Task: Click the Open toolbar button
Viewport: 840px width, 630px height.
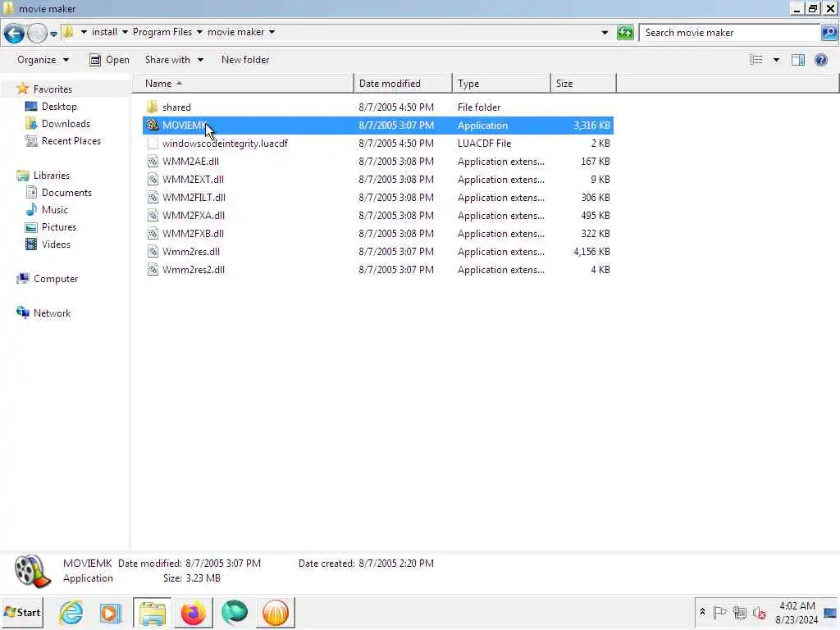Action: (109, 59)
